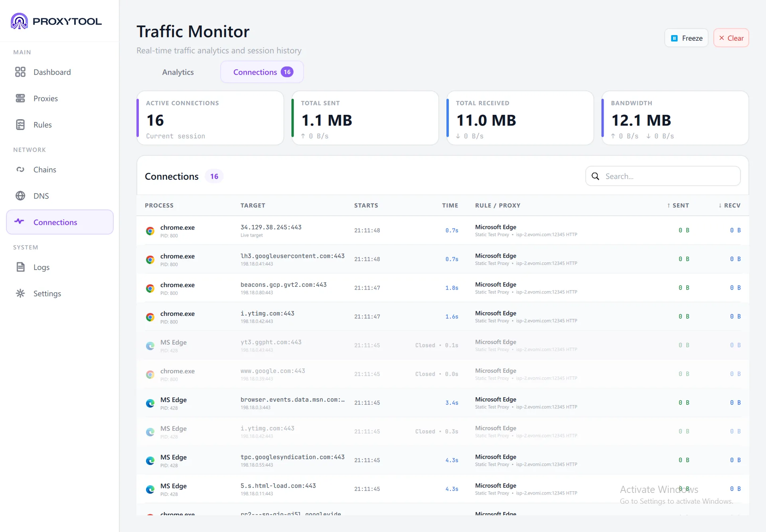Open the Dashboard sidebar icon
This screenshot has width=766, height=532.
tap(20, 72)
